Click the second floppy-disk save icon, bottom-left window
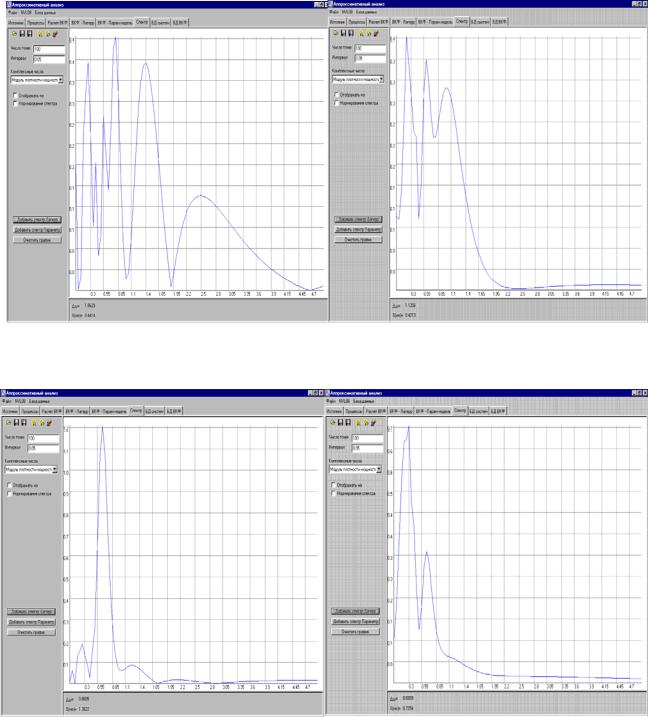The height and width of the screenshot is (717, 648). click(24, 422)
